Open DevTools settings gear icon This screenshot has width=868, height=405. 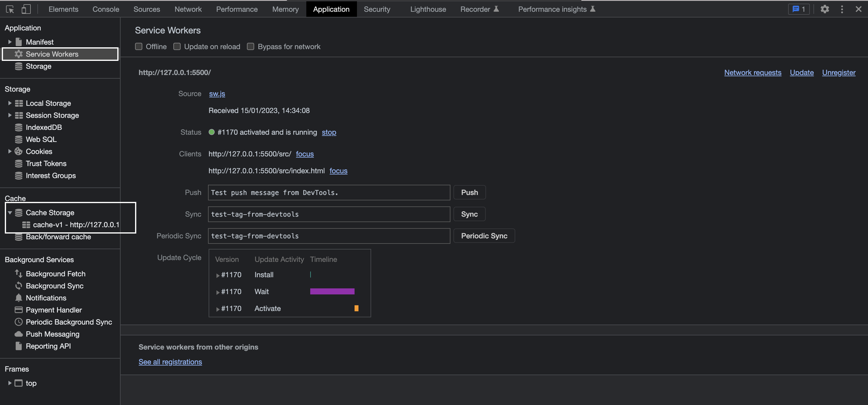tap(825, 9)
